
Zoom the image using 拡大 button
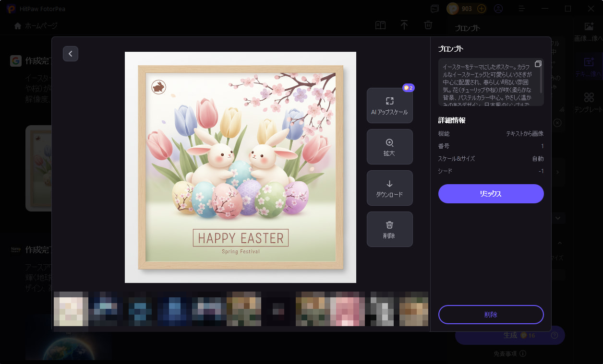(389, 147)
